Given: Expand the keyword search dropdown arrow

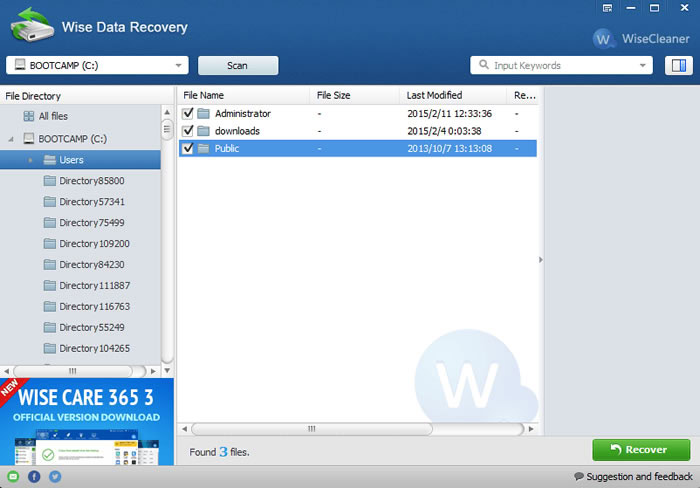Looking at the screenshot, I should pos(642,66).
